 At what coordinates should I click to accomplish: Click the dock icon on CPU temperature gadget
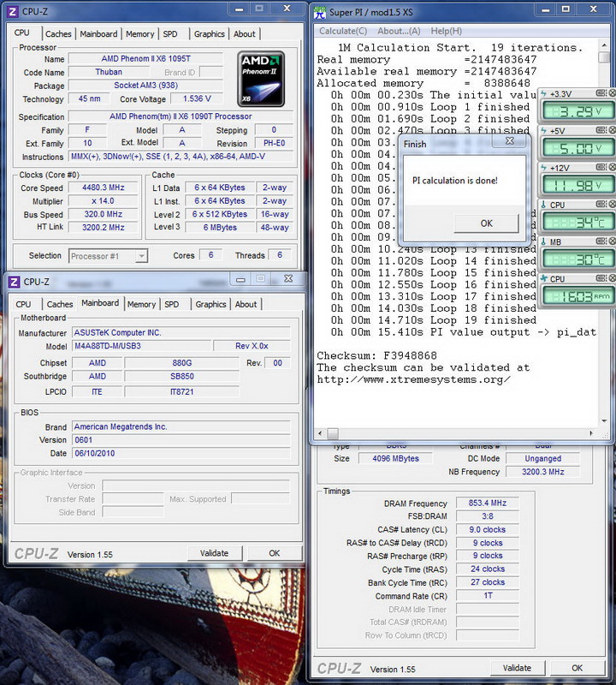[601, 205]
